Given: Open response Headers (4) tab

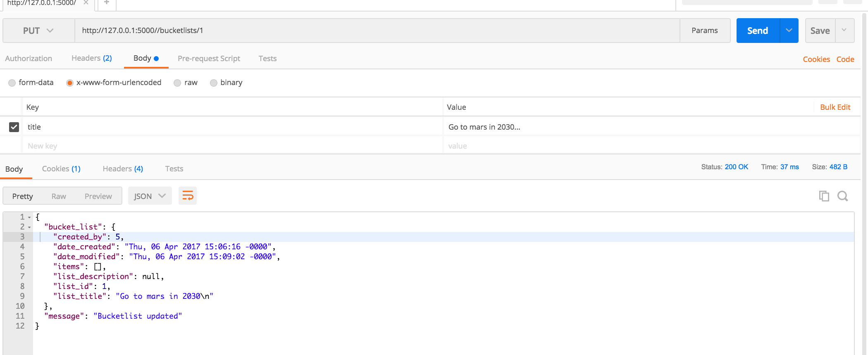Looking at the screenshot, I should point(123,168).
